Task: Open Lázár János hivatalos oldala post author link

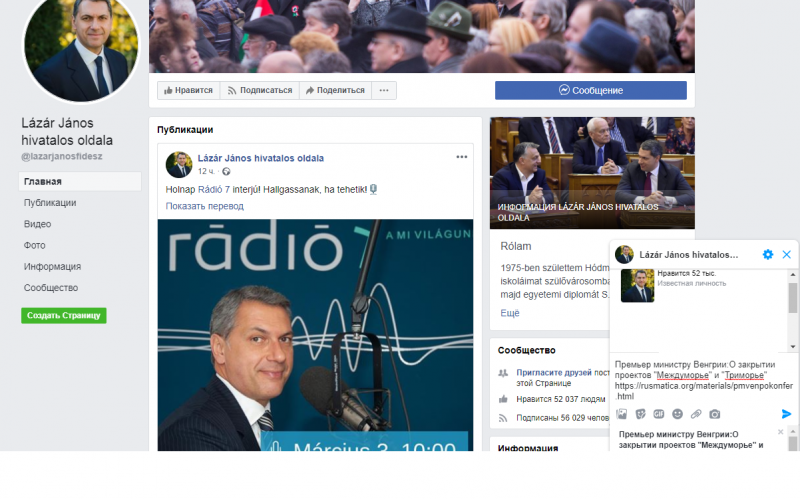Action: click(x=261, y=158)
